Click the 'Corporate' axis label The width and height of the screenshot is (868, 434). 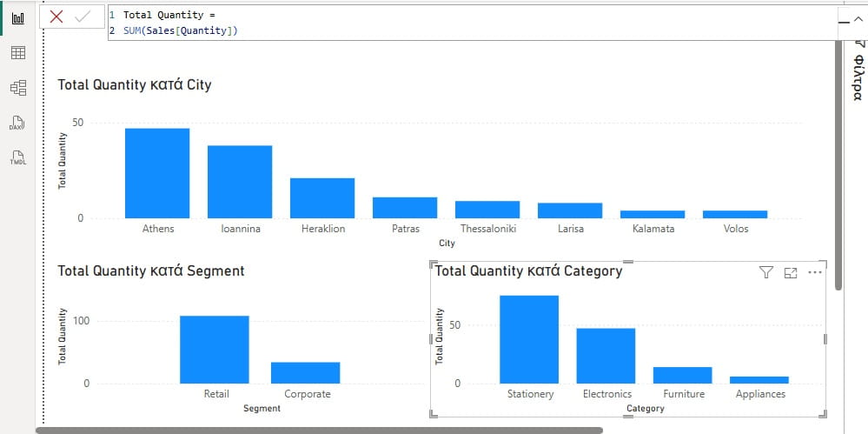[x=308, y=394]
